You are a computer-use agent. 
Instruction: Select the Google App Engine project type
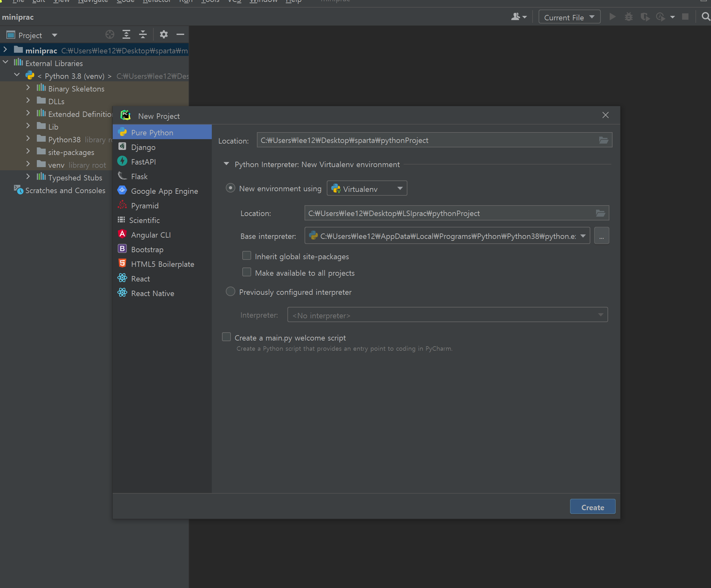(162, 191)
